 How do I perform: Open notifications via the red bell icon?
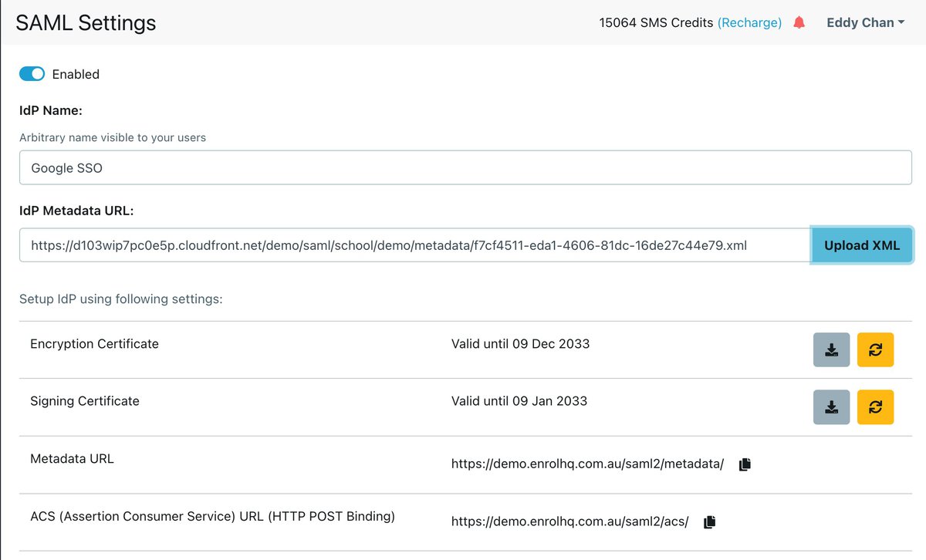[799, 22]
